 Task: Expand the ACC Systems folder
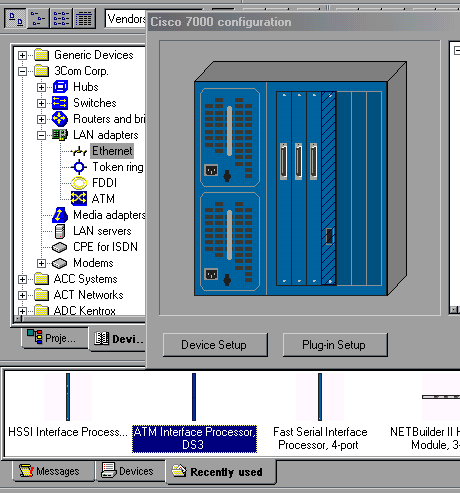pyautogui.click(x=22, y=279)
